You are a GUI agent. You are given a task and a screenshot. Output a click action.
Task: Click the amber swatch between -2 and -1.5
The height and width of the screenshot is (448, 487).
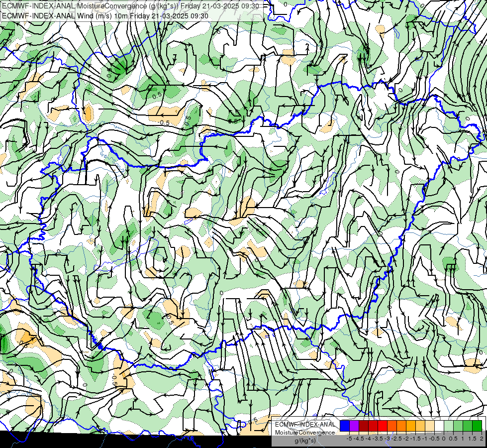411,426
